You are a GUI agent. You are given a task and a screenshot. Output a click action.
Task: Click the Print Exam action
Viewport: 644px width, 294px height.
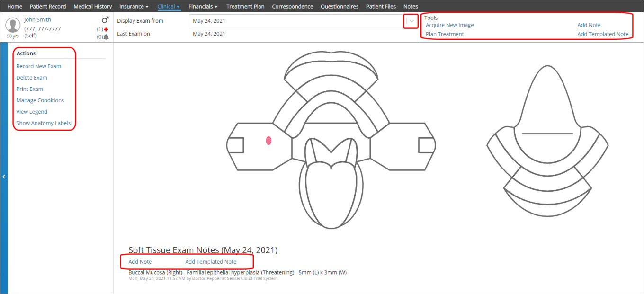30,89
